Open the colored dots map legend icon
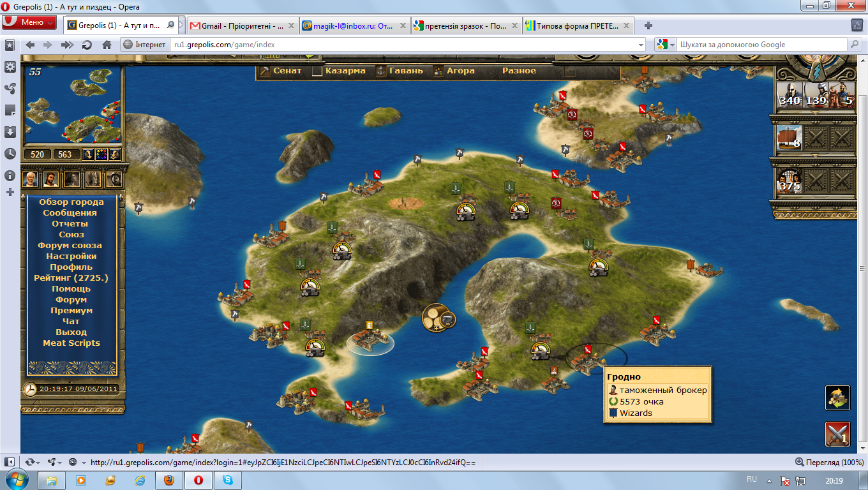 pyautogui.click(x=101, y=154)
